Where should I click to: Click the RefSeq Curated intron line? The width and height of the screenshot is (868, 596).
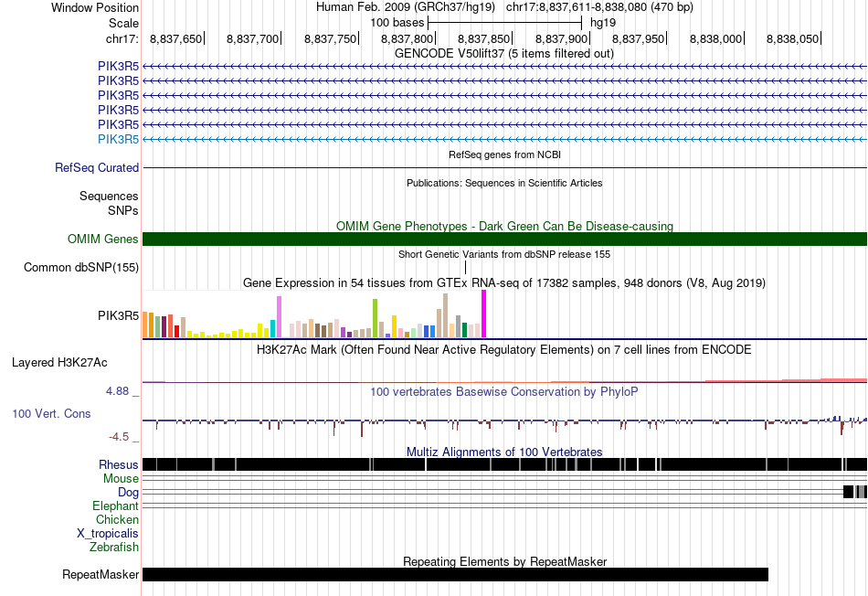[504, 167]
